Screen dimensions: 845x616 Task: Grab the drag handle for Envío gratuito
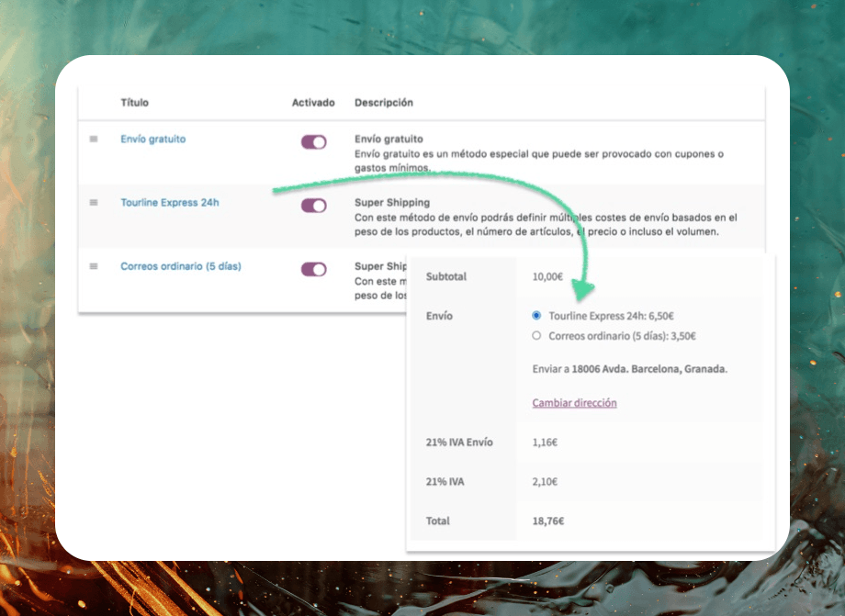point(93,140)
